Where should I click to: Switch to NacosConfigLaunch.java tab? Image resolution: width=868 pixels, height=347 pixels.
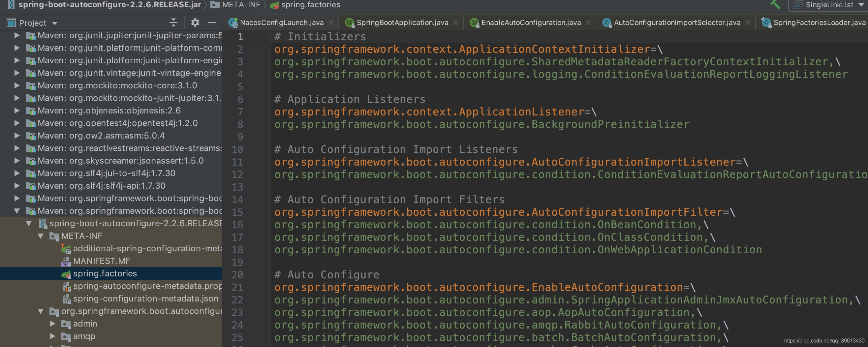coord(281,22)
